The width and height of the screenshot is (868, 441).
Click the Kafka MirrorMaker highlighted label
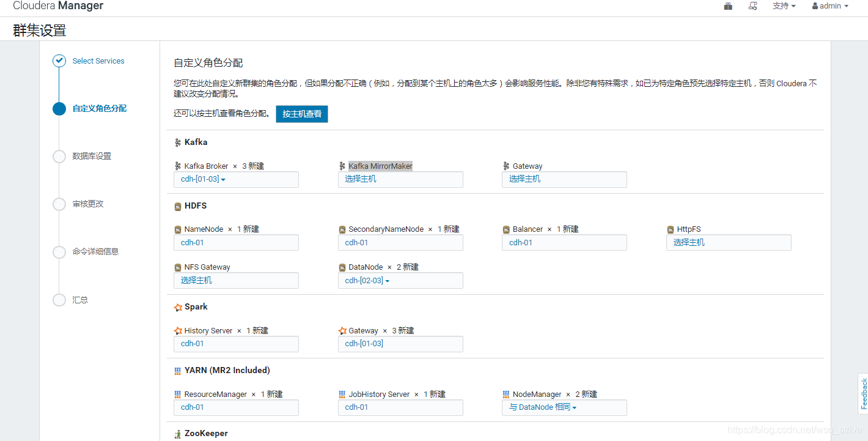tap(380, 166)
